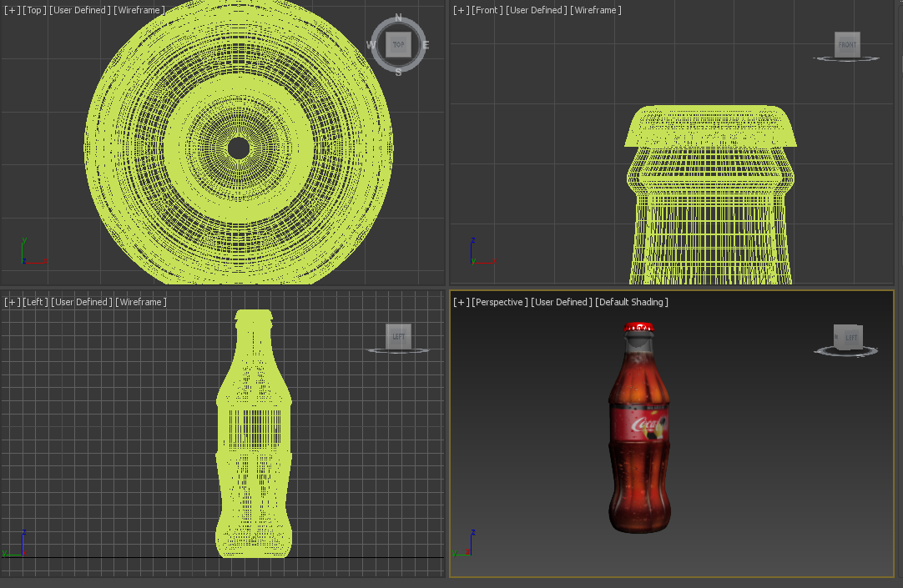Open the [Top] view label menu
Image resolution: width=903 pixels, height=588 pixels.
point(34,10)
